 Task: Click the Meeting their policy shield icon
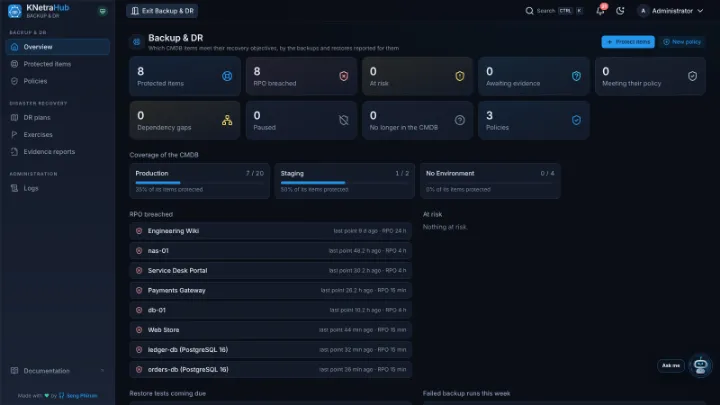click(692, 76)
